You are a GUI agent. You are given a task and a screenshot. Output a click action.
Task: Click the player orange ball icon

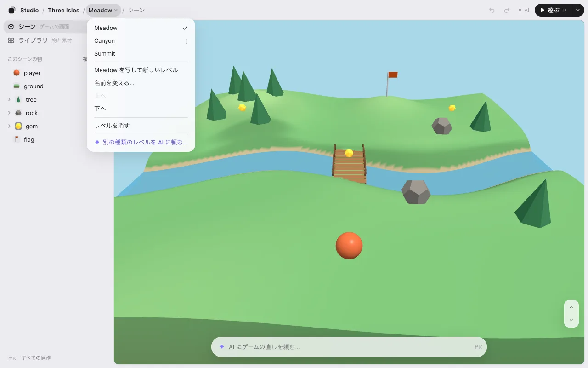coord(17,73)
